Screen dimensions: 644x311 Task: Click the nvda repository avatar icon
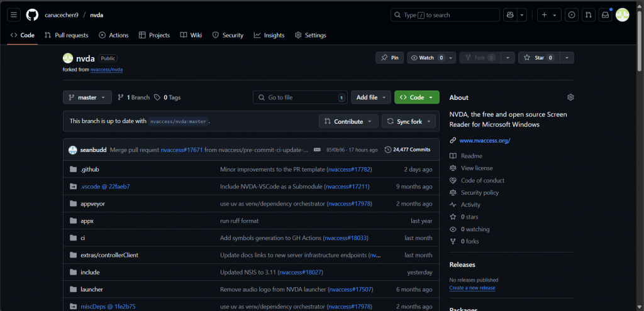coord(68,58)
